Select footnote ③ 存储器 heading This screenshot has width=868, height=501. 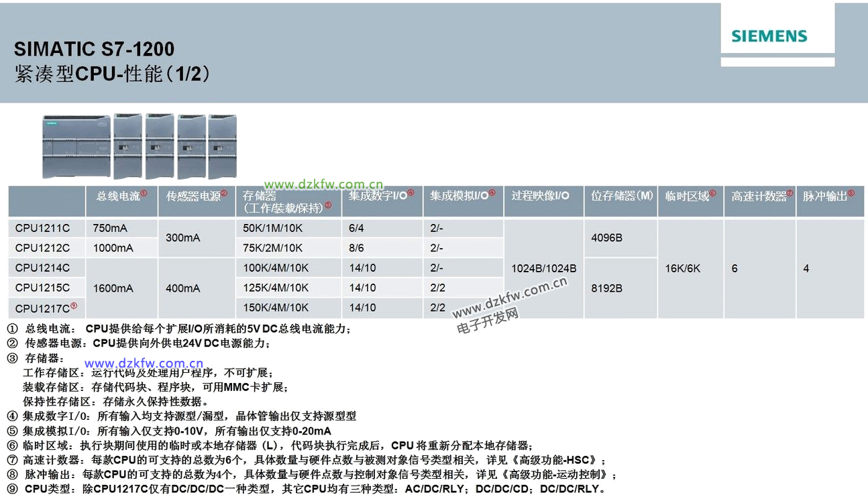pyautogui.click(x=36, y=358)
